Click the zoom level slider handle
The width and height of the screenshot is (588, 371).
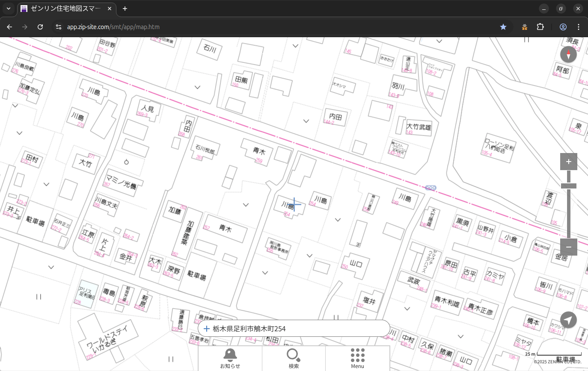(568, 186)
